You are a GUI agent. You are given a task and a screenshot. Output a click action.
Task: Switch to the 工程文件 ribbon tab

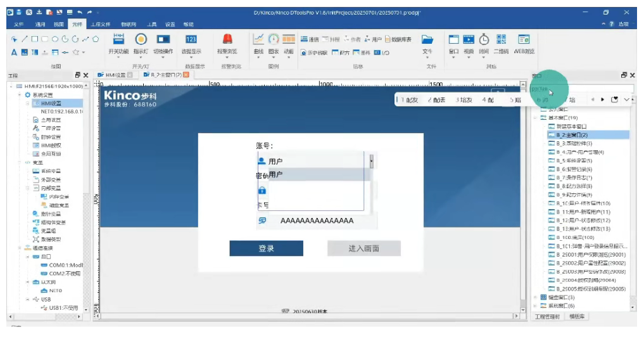point(100,24)
